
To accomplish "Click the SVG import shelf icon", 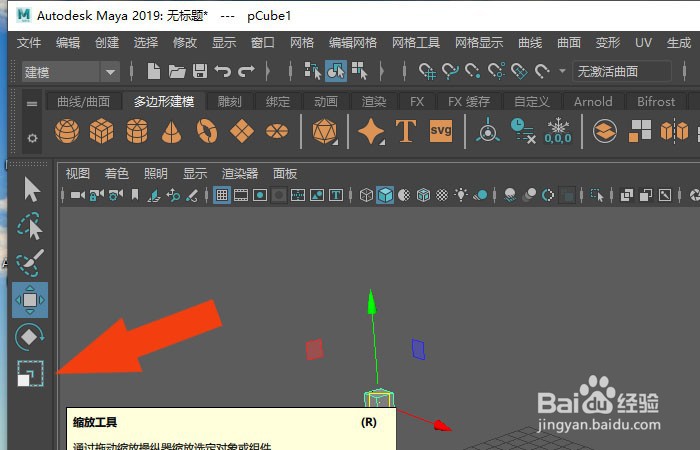I will [x=441, y=131].
